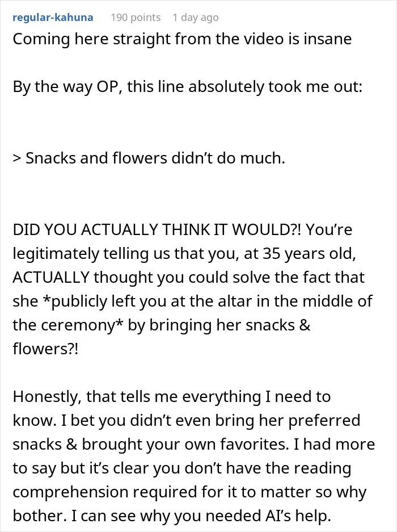Open the regular-kahuna user profile link
This screenshot has width=397, height=532.
[53, 17]
